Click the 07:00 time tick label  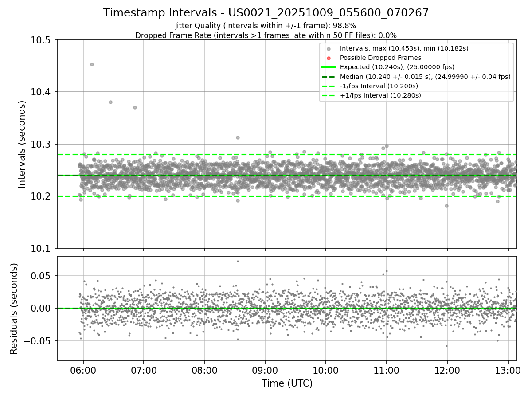click(x=144, y=370)
